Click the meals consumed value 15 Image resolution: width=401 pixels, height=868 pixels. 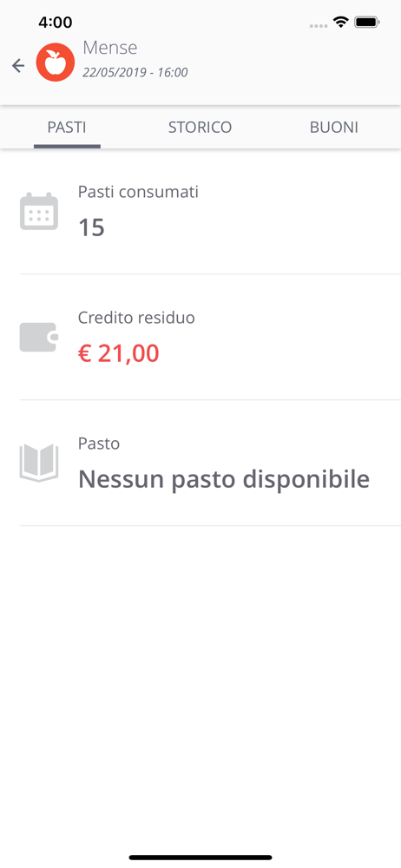click(91, 227)
